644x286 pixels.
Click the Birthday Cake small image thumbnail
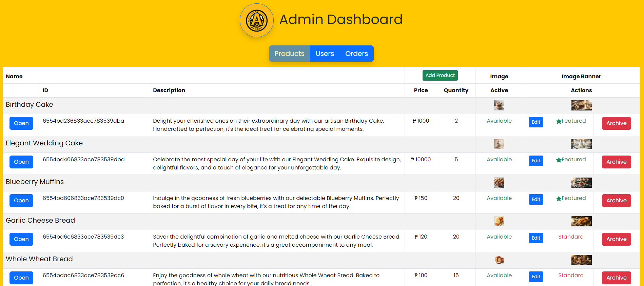[499, 105]
